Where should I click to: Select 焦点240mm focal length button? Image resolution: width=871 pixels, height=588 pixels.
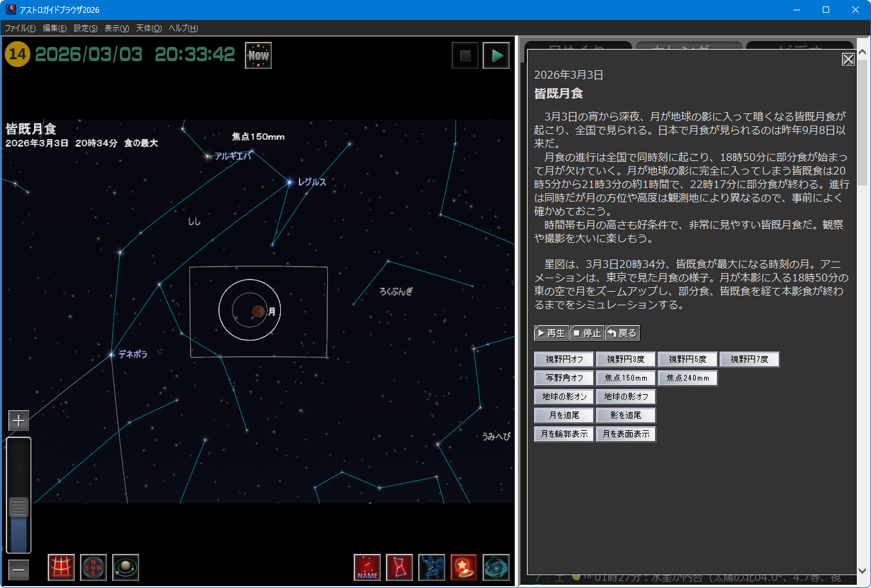pos(687,378)
